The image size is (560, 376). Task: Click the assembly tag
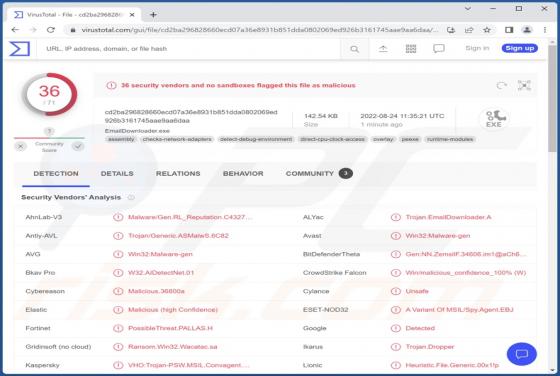[121, 139]
